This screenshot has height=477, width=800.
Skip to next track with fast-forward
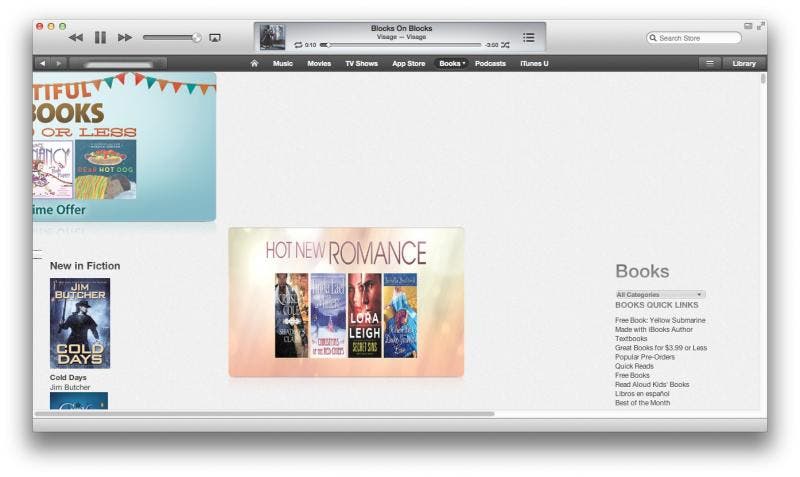pyautogui.click(x=125, y=37)
